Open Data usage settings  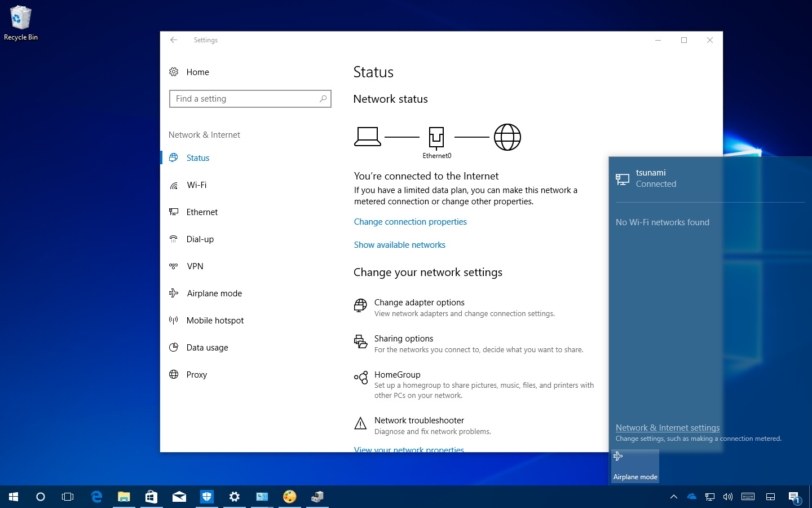(207, 347)
